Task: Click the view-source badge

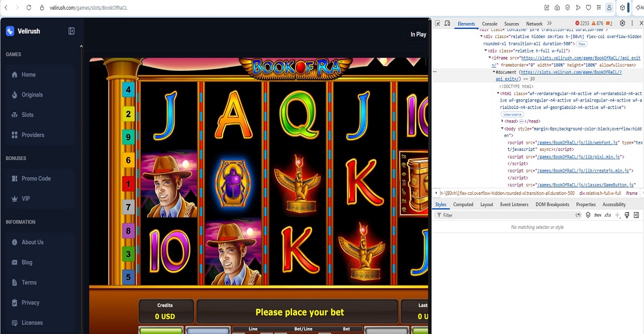Action: coord(513,114)
